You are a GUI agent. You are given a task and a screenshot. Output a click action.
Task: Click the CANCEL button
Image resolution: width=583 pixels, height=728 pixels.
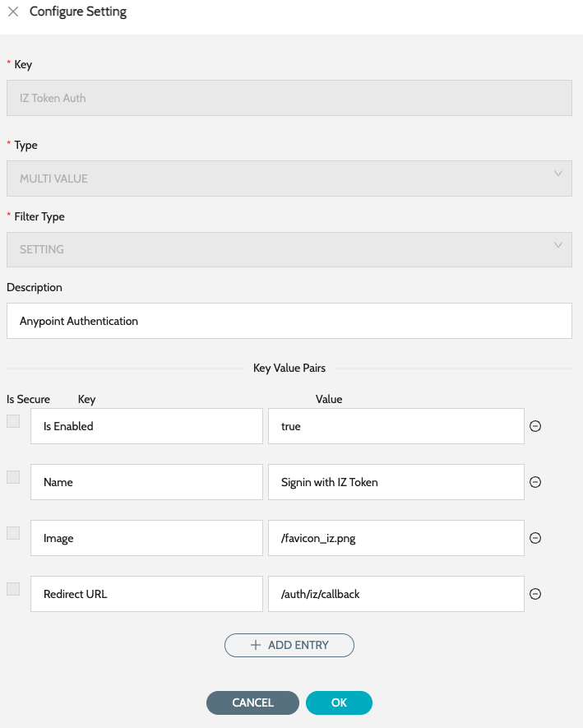pos(252,703)
